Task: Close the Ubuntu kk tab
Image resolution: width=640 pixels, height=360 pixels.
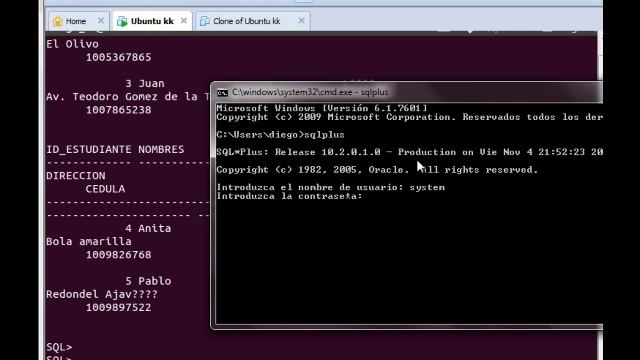Action: [184, 20]
